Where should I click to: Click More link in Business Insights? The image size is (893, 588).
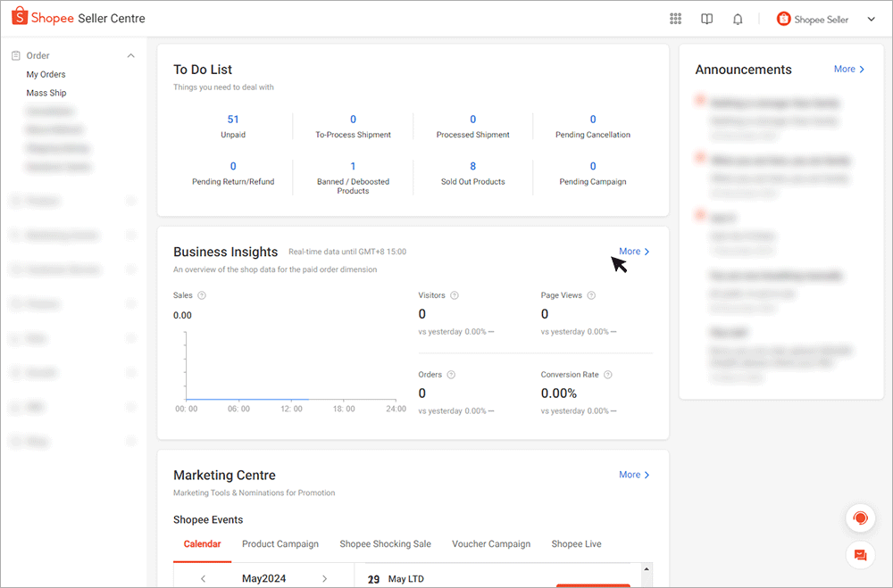(634, 252)
